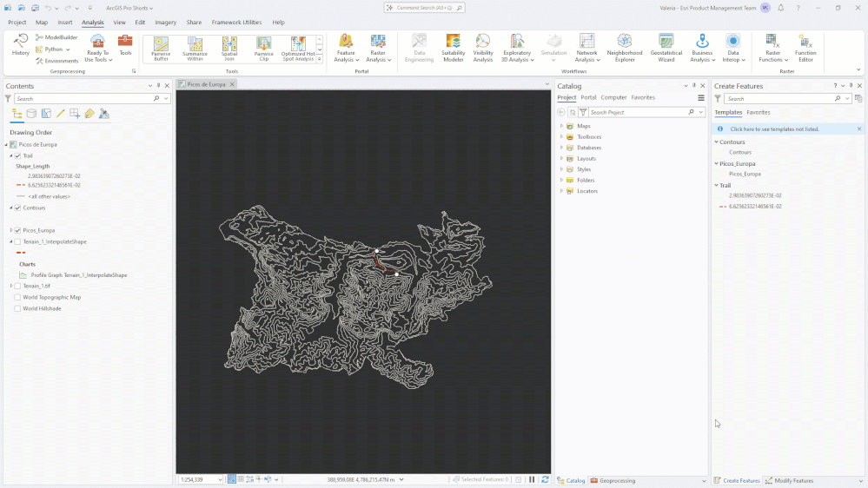Open the Portal tab in Catalog
This screenshot has width=868, height=488.
[x=588, y=97]
